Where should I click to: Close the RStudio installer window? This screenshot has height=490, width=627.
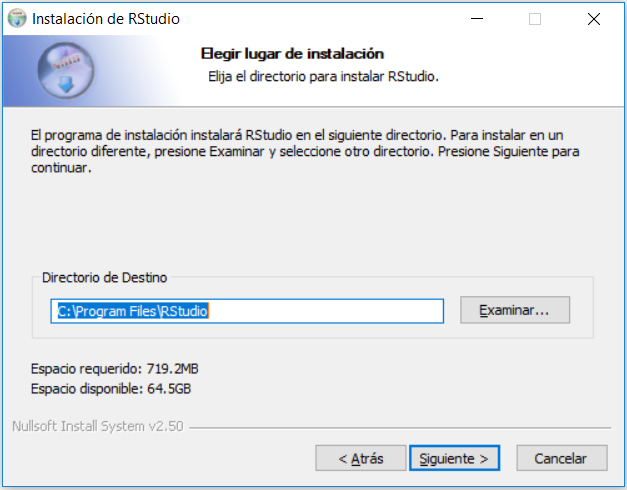594,19
